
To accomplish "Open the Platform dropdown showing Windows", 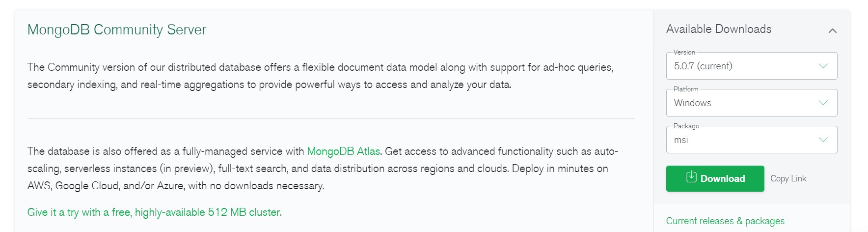I will [x=752, y=103].
